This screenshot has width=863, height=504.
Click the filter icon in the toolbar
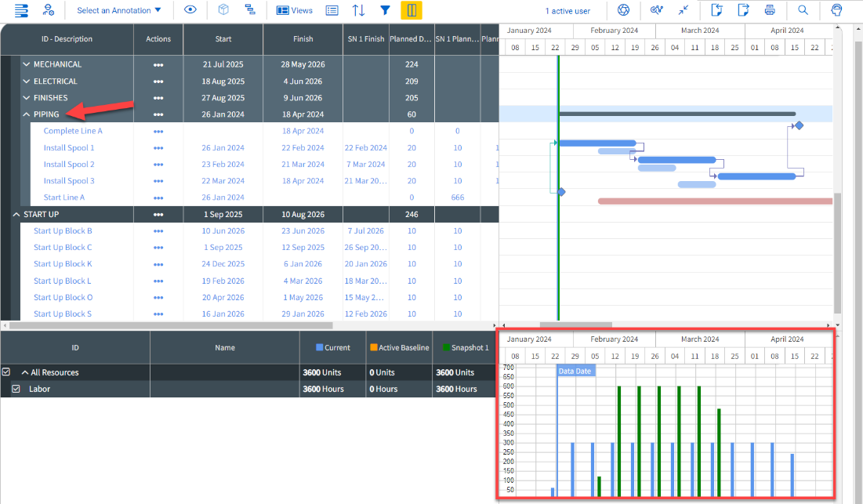pos(386,10)
